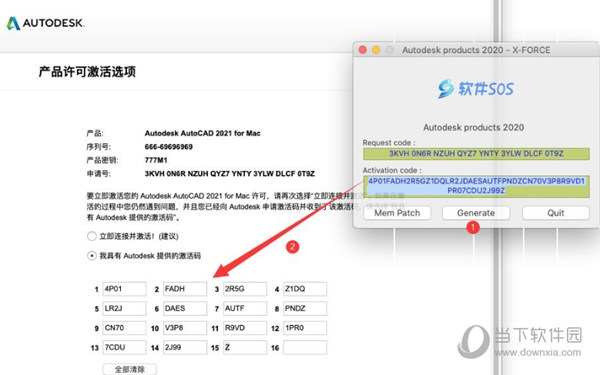Click activation field 6 containing DAES

tap(185, 308)
